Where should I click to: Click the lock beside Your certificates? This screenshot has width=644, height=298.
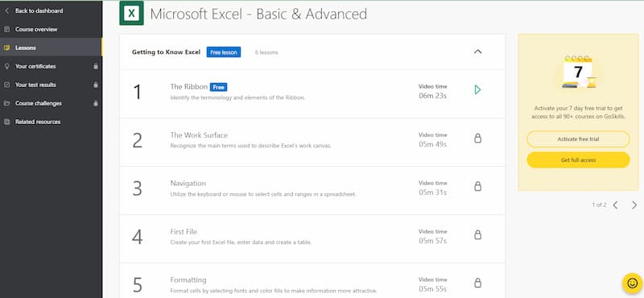point(96,66)
